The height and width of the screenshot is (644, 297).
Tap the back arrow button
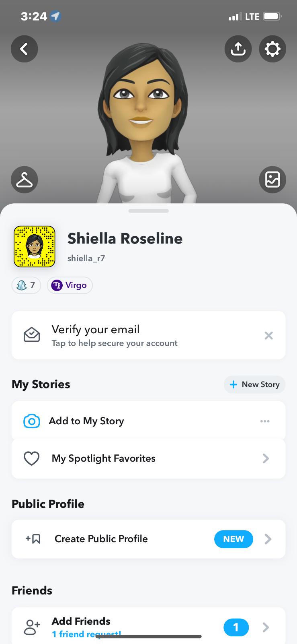tap(25, 49)
